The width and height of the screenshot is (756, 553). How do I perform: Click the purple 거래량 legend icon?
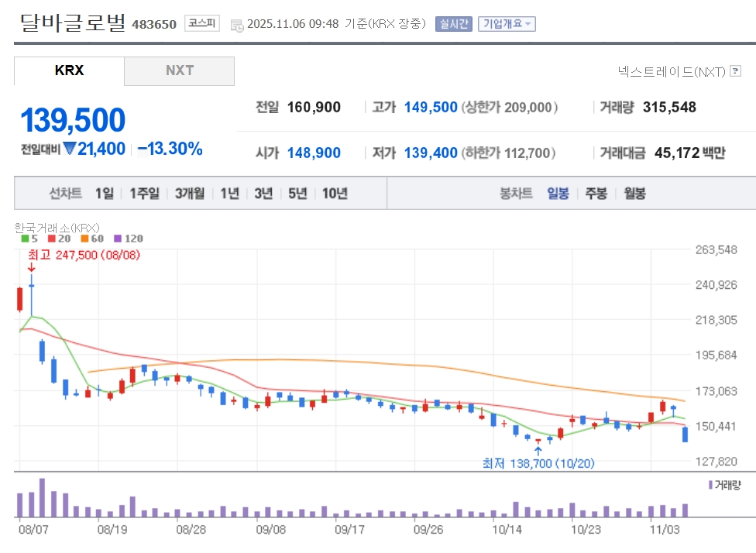click(710, 485)
